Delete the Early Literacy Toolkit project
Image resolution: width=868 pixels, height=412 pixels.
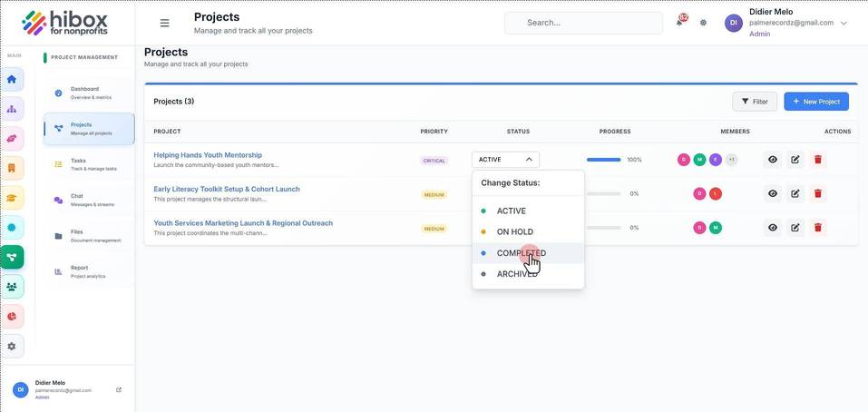tap(817, 194)
